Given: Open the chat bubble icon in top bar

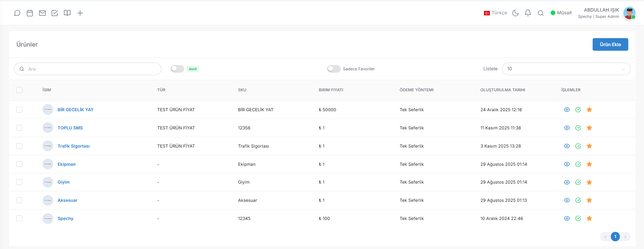Looking at the screenshot, I should pyautogui.click(x=17, y=13).
